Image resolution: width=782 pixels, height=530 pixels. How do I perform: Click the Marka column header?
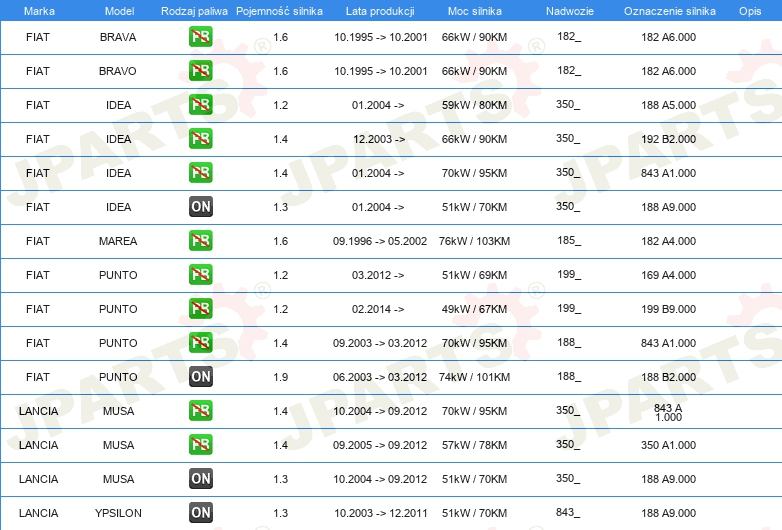pyautogui.click(x=39, y=11)
